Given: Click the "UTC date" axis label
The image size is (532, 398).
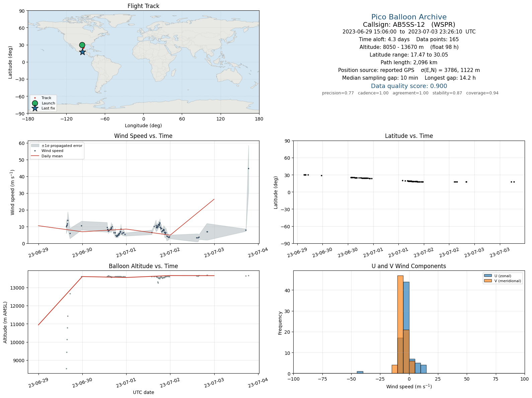Looking at the screenshot, I should point(143,392).
